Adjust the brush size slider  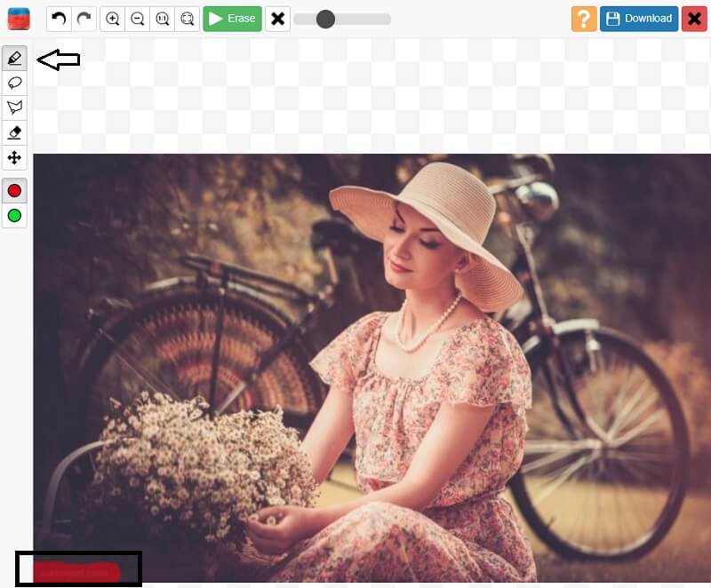pyautogui.click(x=327, y=18)
